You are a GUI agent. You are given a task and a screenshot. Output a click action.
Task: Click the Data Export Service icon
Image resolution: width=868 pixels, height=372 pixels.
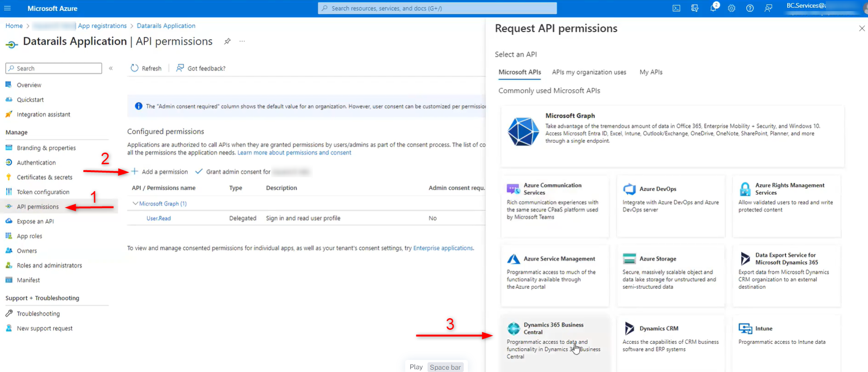745,258
